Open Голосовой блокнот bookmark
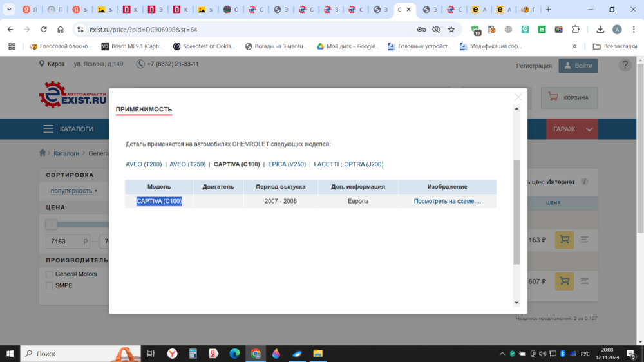This screenshot has width=644, height=362. click(x=61, y=46)
